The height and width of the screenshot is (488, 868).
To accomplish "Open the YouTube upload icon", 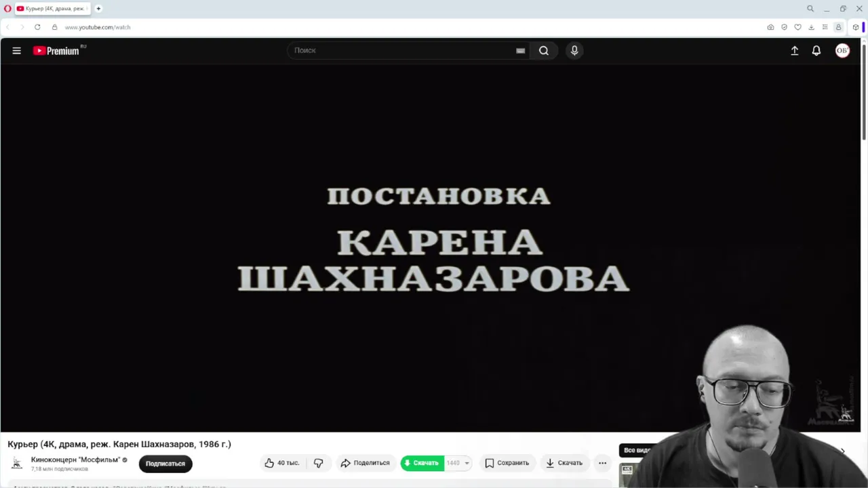I will (x=795, y=50).
